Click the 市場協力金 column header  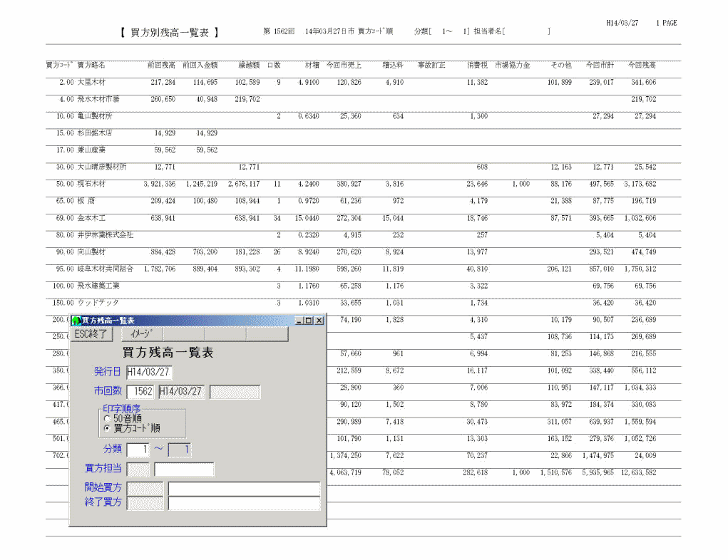coord(512,66)
